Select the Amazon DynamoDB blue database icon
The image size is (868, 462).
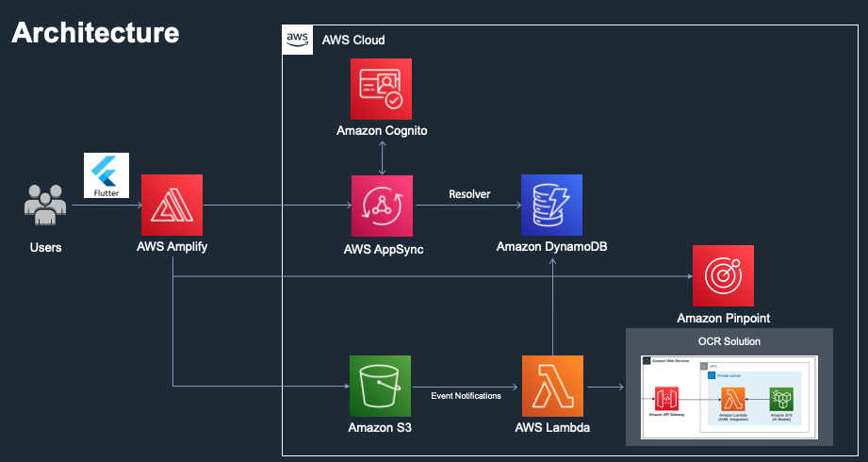[551, 205]
